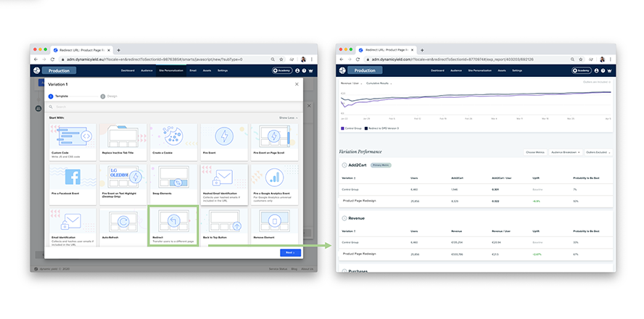Reload the page in left browser window

click(52, 59)
